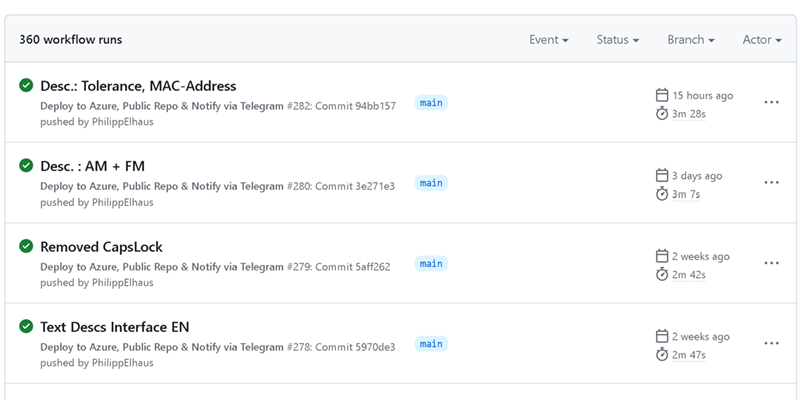The width and height of the screenshot is (800, 400).
Task: Expand the Event filter dropdown
Action: (x=549, y=40)
